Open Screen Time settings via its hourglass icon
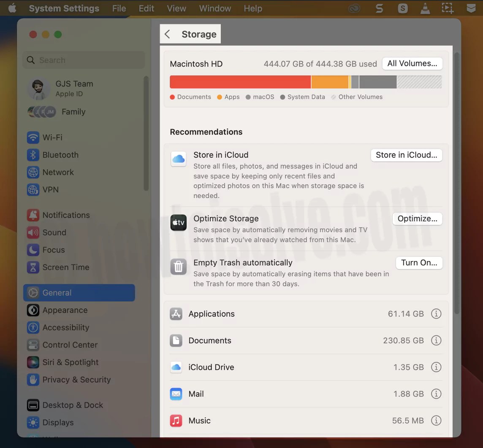 click(33, 267)
